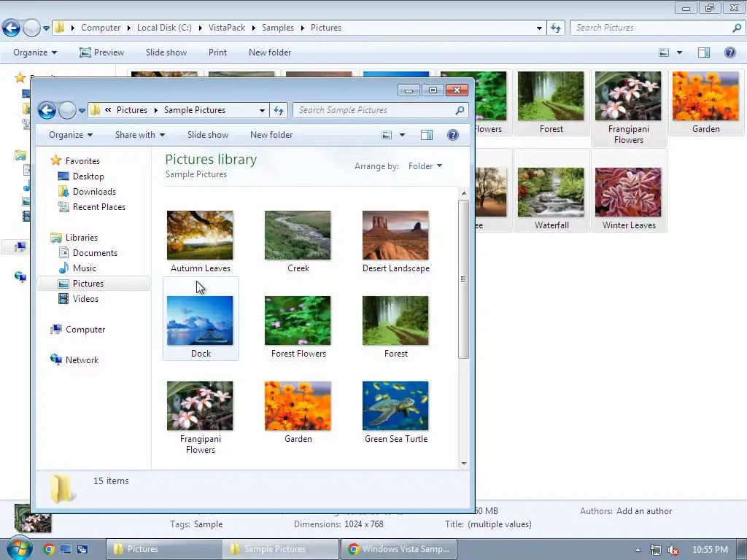Open address history dropdown in Sample Pictures window

tap(262, 111)
